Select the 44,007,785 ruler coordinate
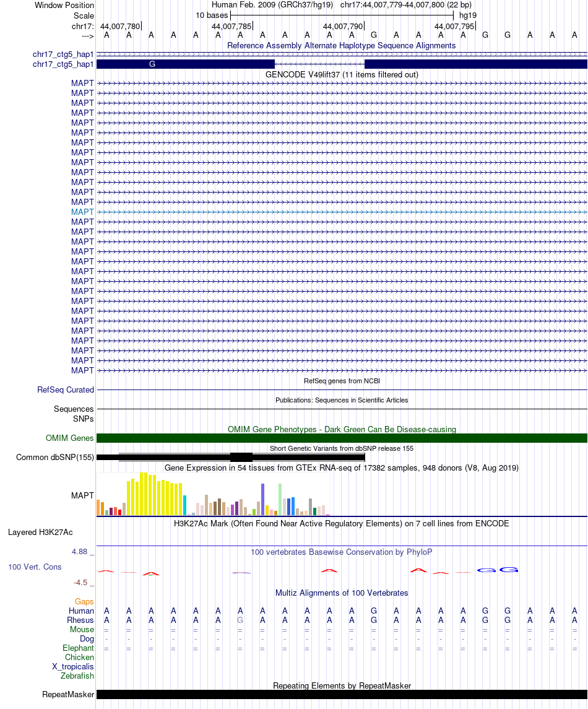This screenshot has width=588, height=709. tap(231, 26)
